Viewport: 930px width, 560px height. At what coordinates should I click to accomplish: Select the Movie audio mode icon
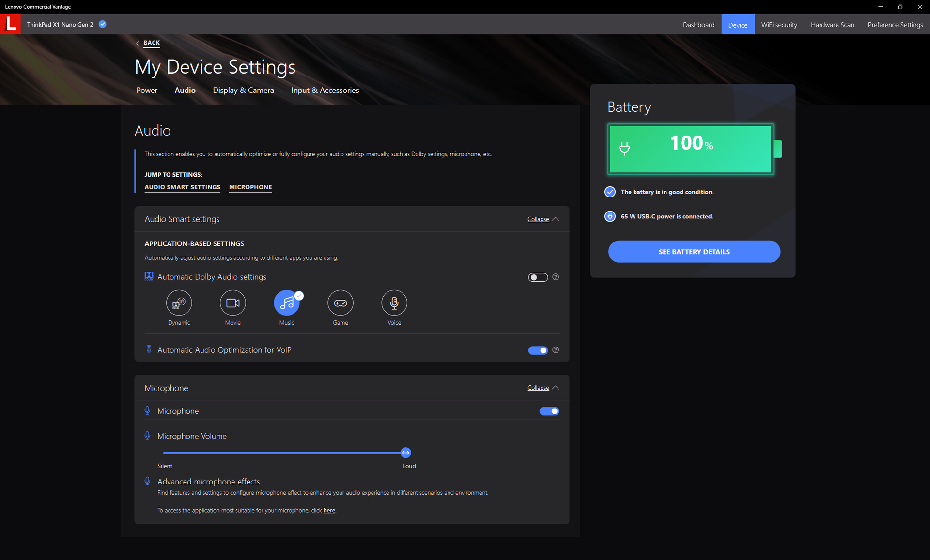click(x=232, y=303)
